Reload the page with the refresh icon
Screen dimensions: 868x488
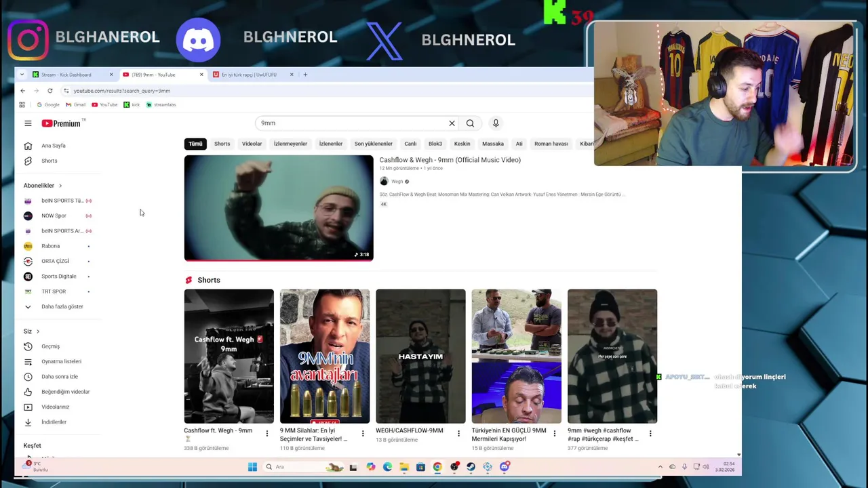pyautogui.click(x=50, y=91)
